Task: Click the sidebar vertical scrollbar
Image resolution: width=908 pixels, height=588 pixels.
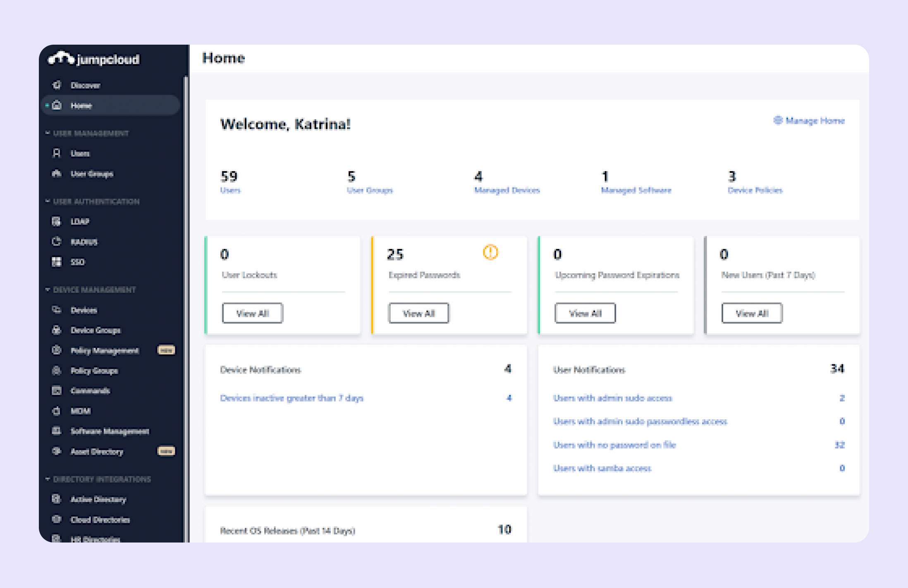Action: pyautogui.click(x=186, y=308)
